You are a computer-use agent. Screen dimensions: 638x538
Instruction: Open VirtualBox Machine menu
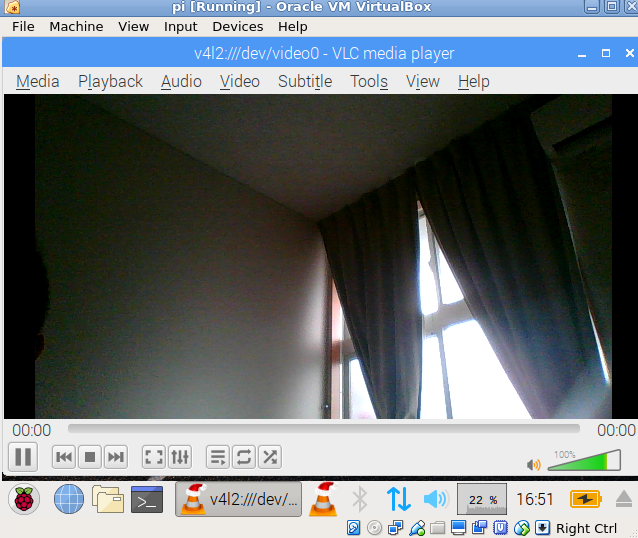click(x=76, y=26)
